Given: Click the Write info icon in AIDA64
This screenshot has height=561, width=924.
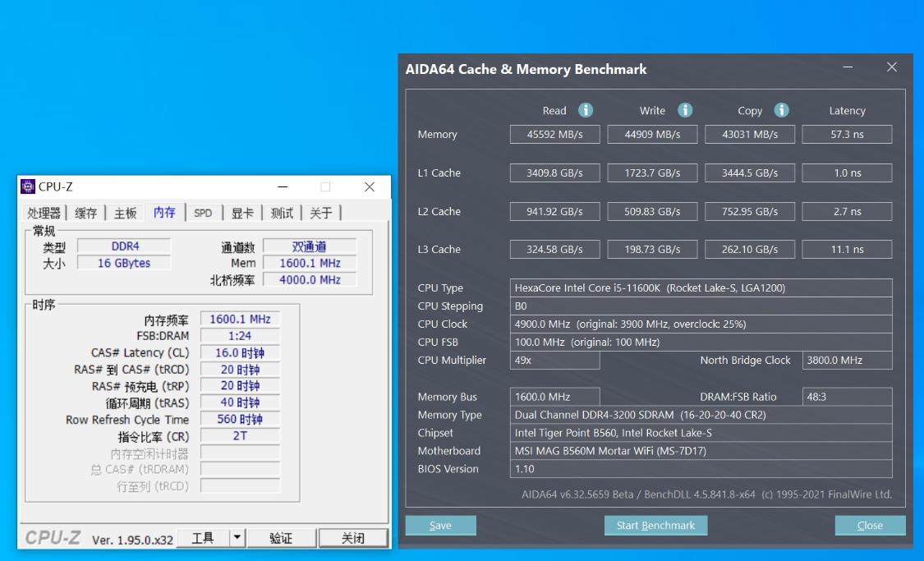Looking at the screenshot, I should [684, 110].
